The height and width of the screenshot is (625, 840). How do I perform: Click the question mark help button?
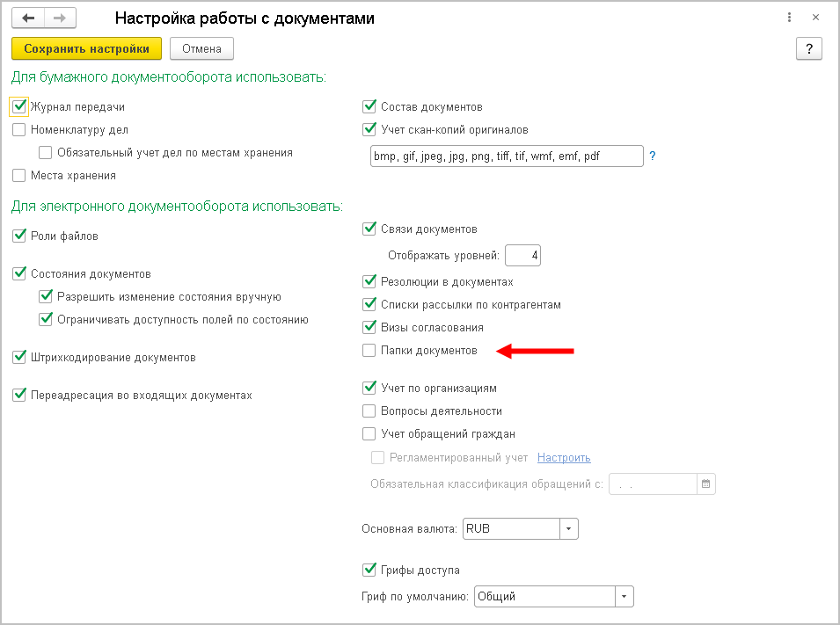[808, 48]
